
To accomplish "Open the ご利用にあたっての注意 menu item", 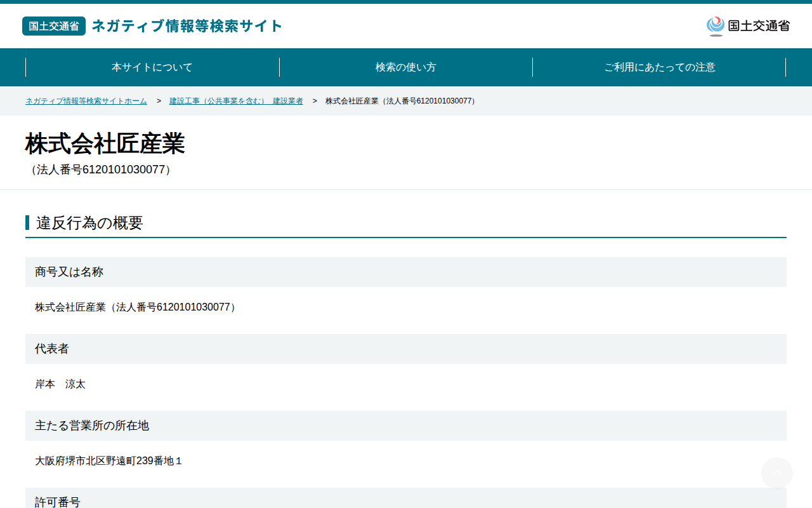I will point(660,67).
